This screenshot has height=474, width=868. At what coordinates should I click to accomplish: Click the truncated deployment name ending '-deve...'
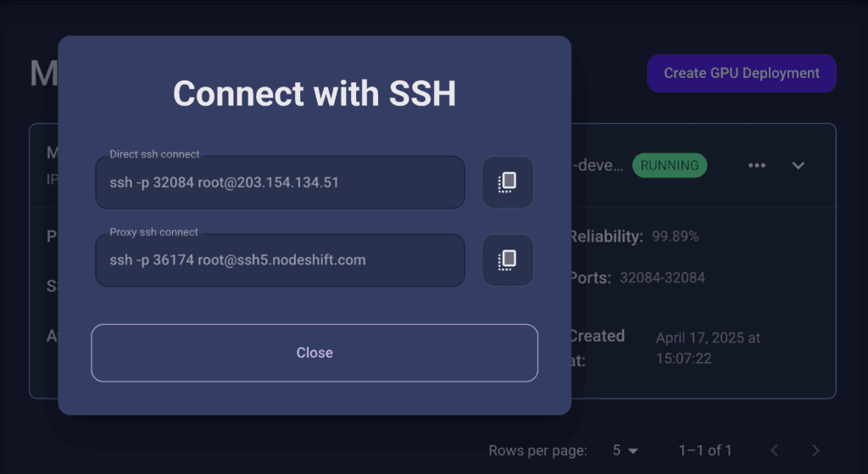click(598, 165)
